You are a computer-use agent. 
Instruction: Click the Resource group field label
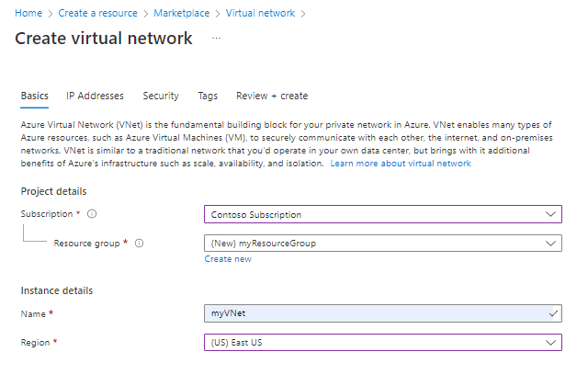(x=86, y=244)
